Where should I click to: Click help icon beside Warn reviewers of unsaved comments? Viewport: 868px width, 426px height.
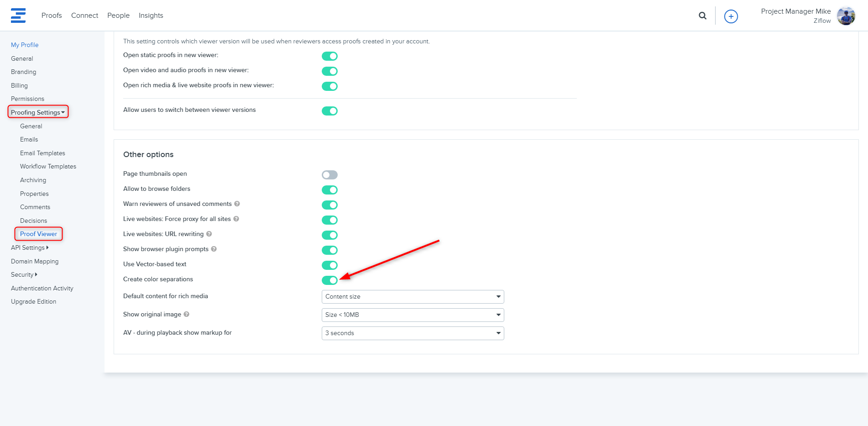click(237, 204)
